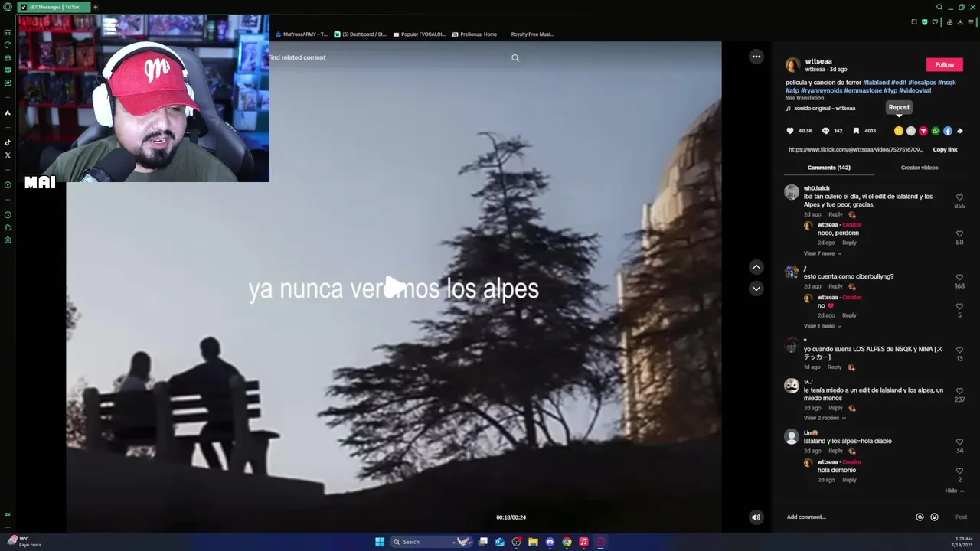Reply to who0.isrich's comment
The image size is (980, 551).
pyautogui.click(x=835, y=214)
